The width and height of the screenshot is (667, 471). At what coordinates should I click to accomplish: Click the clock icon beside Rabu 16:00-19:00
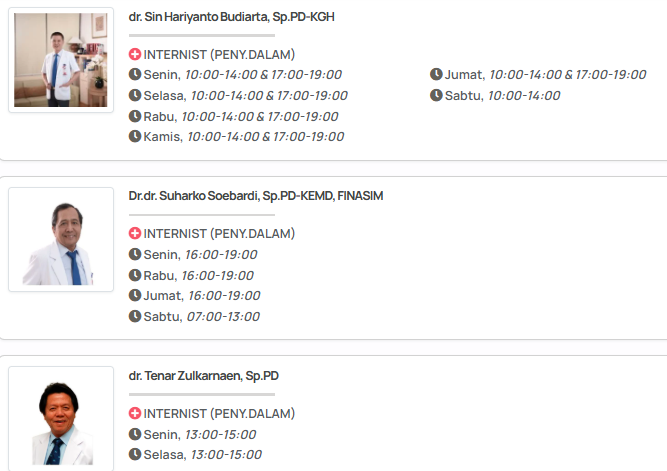(x=135, y=276)
